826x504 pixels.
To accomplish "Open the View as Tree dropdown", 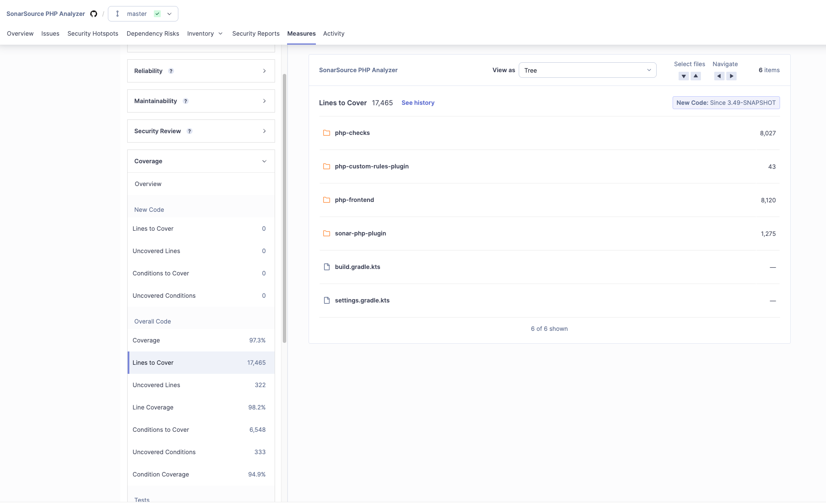I will [x=587, y=70].
